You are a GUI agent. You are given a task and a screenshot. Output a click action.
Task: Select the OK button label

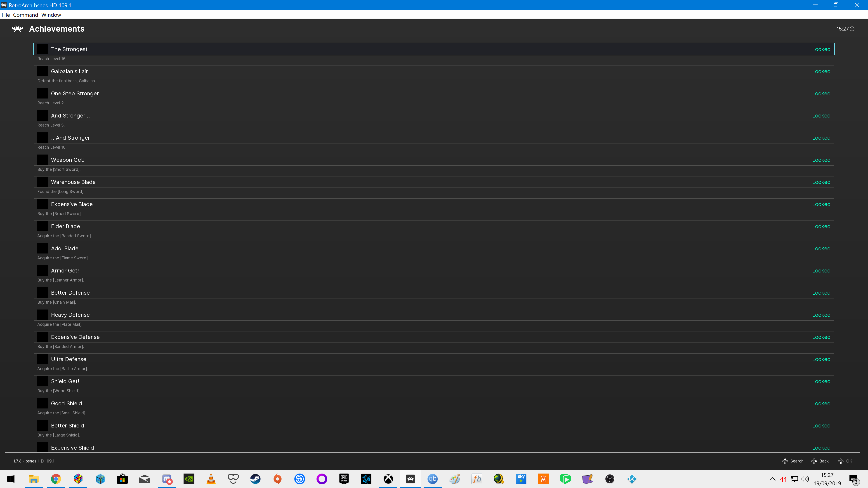coord(849,461)
